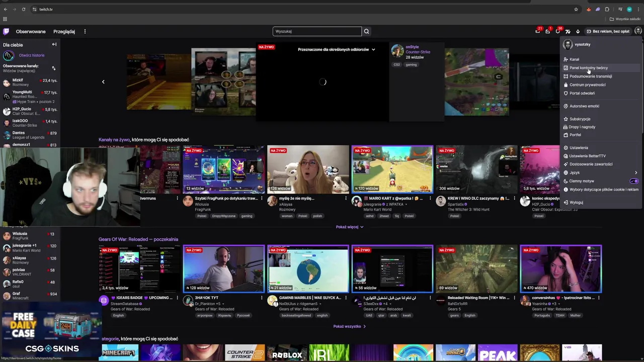Open the media control icon in Chrome
Screen dimensions: 644x362
tap(620, 9)
